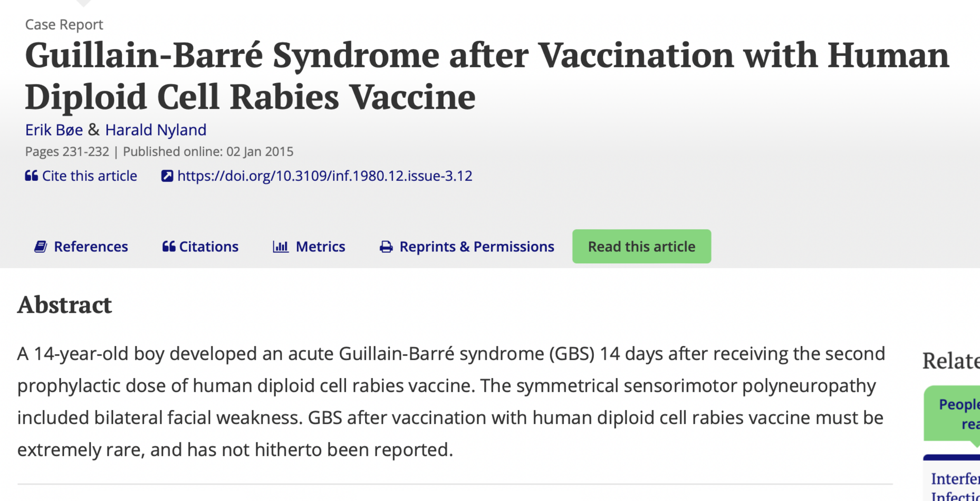Click the quotation mark icon beside Citations
Screen dimensions: 980x501
tap(169, 247)
